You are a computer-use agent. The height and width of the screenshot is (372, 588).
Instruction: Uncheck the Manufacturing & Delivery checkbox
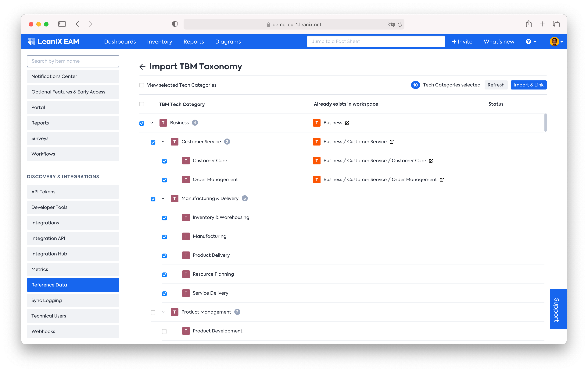point(153,199)
